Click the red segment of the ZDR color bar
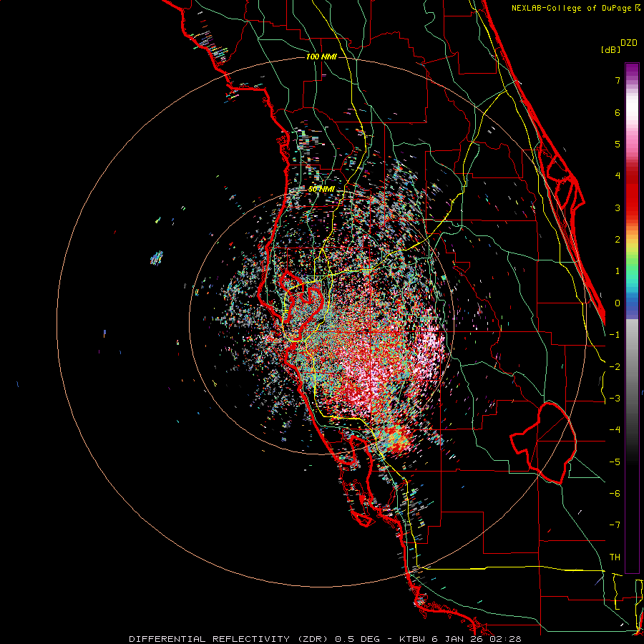Viewport: 644px width, 644px height. click(x=632, y=193)
